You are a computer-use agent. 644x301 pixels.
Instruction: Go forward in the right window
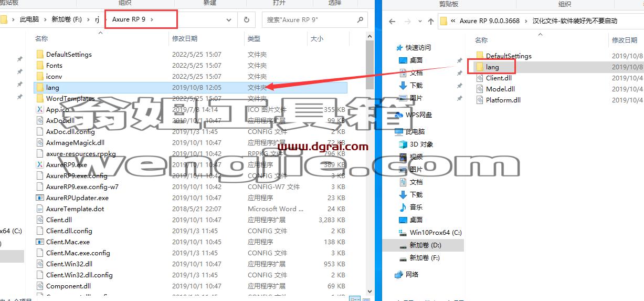pos(408,21)
